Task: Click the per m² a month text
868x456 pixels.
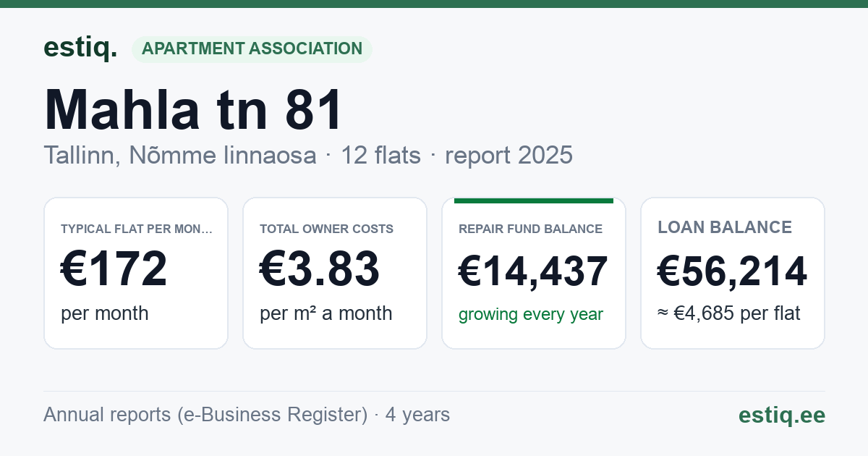Action: coord(326,313)
